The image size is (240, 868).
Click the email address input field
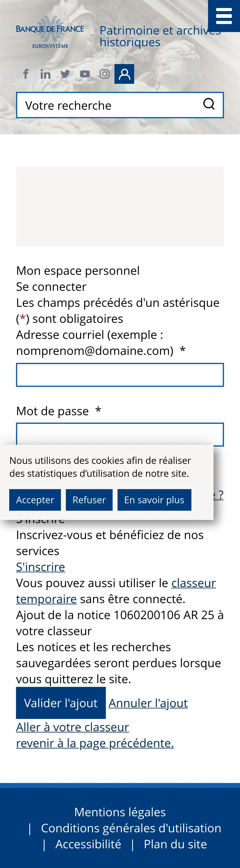coord(120,375)
